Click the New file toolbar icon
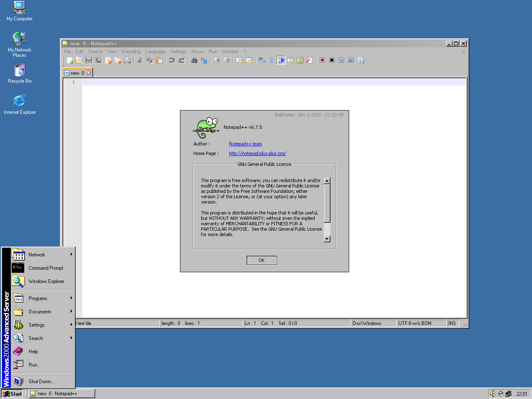This screenshot has width=532, height=399. click(x=70, y=60)
